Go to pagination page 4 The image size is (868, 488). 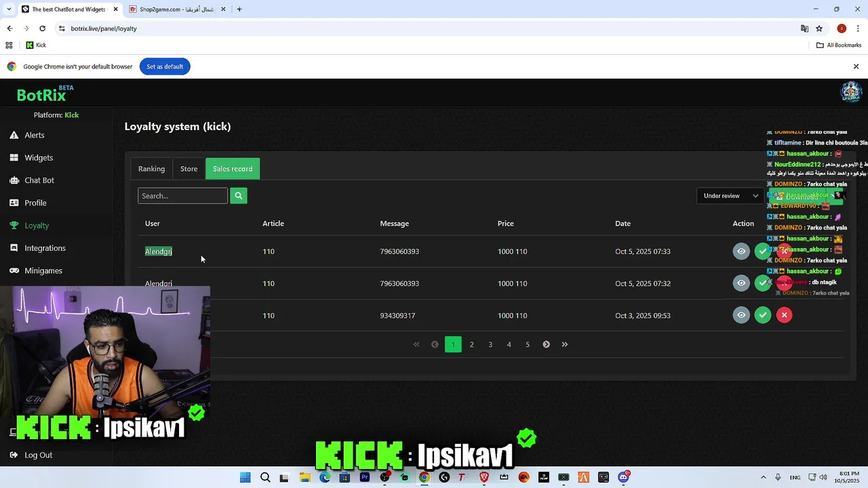(x=509, y=344)
